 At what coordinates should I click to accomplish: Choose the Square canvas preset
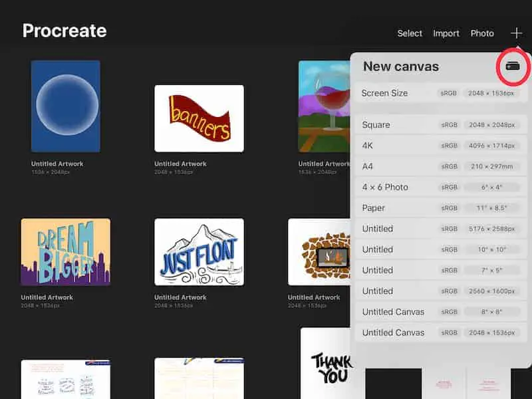pyautogui.click(x=441, y=125)
